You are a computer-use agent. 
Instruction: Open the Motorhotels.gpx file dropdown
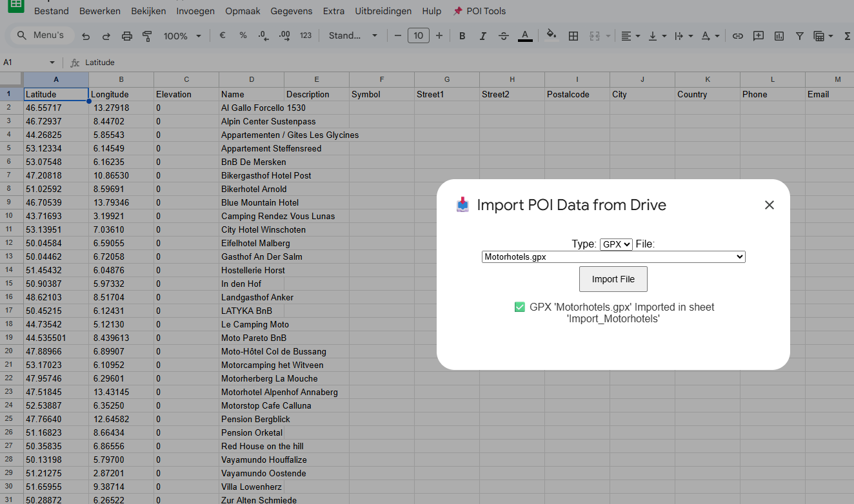coord(613,257)
